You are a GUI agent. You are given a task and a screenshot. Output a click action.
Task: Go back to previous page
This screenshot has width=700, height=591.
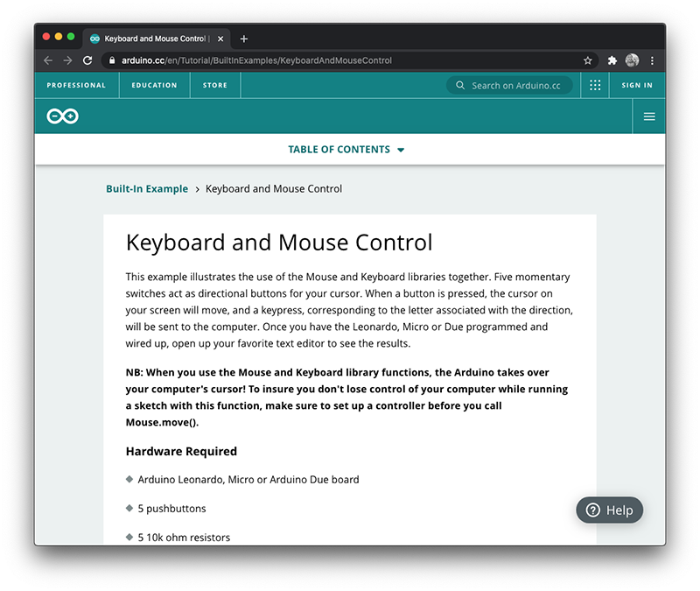48,60
